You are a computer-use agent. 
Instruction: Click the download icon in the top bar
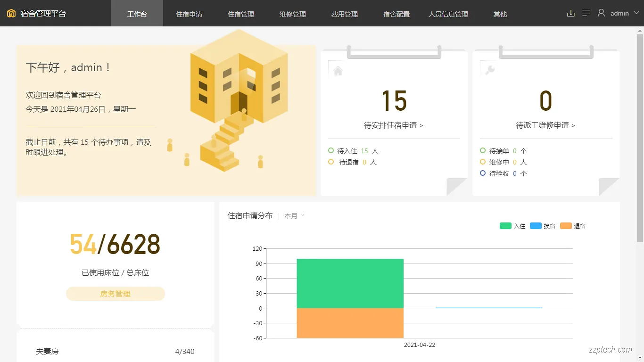tap(570, 13)
